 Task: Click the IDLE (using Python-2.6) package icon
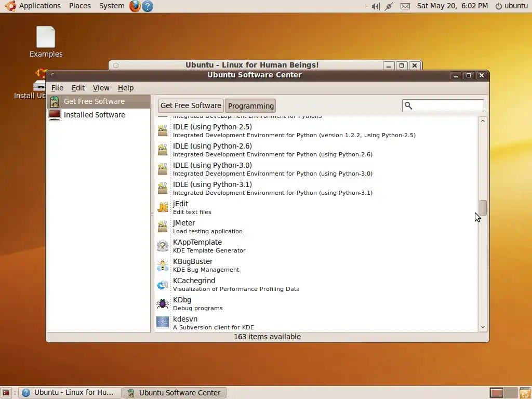[x=163, y=150]
